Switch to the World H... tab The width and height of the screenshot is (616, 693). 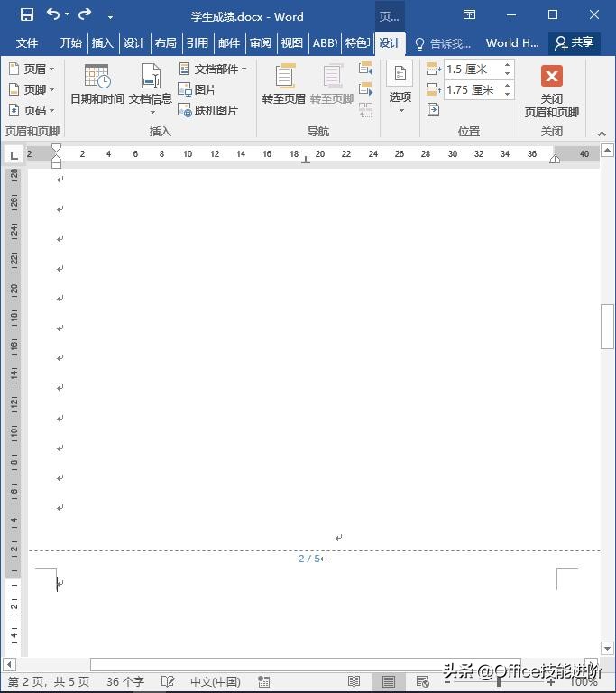coord(512,43)
